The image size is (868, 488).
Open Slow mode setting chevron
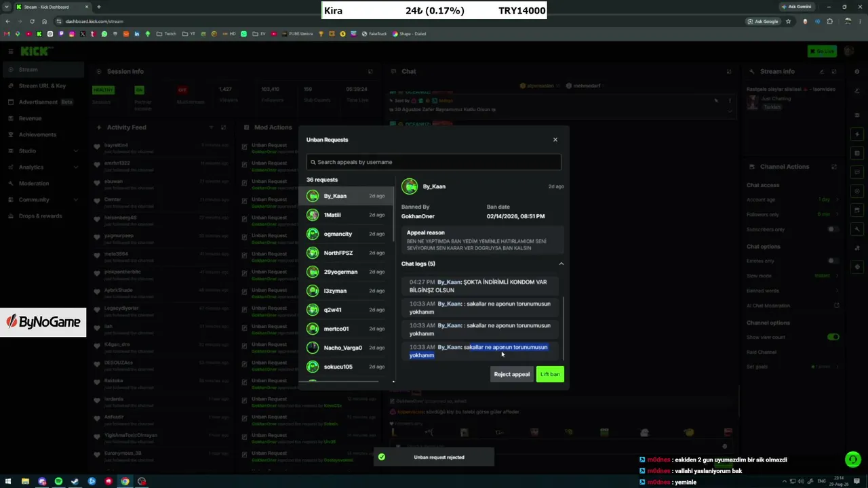click(x=837, y=276)
